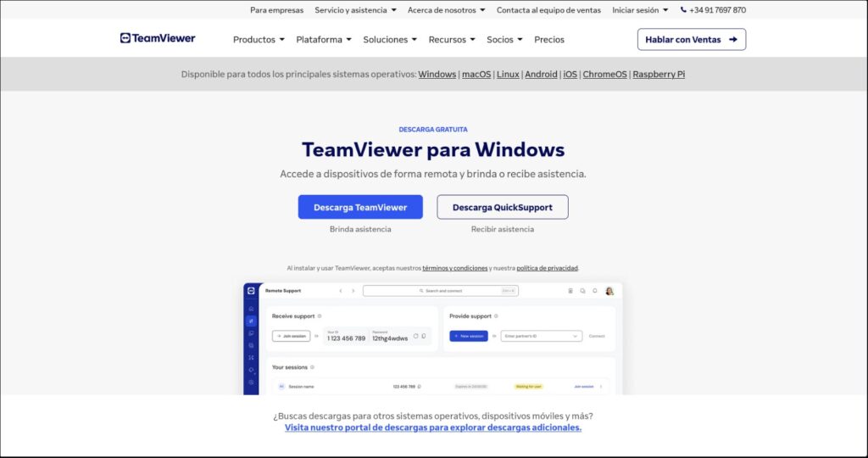Visit the portal de descargas link
Image resolution: width=868 pixels, height=458 pixels.
click(x=433, y=428)
